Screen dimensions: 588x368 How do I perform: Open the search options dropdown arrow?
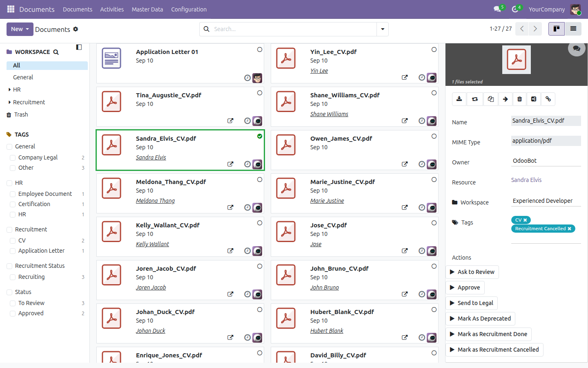(x=383, y=29)
